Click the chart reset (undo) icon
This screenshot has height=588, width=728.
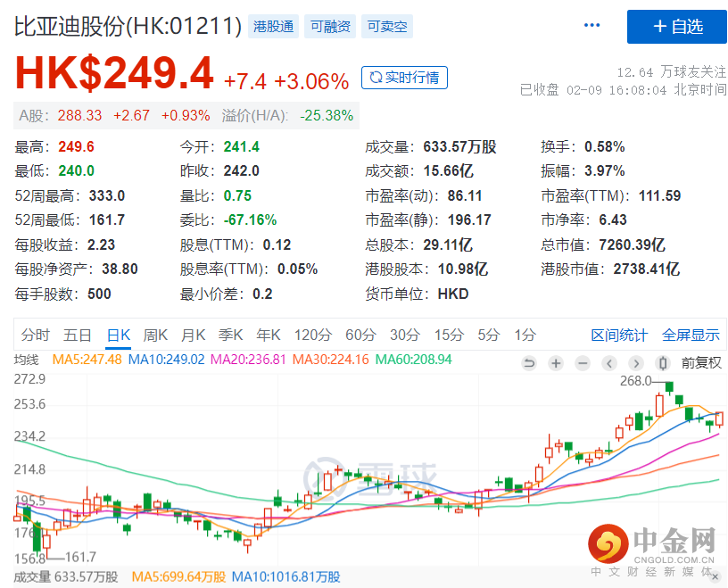[529, 363]
